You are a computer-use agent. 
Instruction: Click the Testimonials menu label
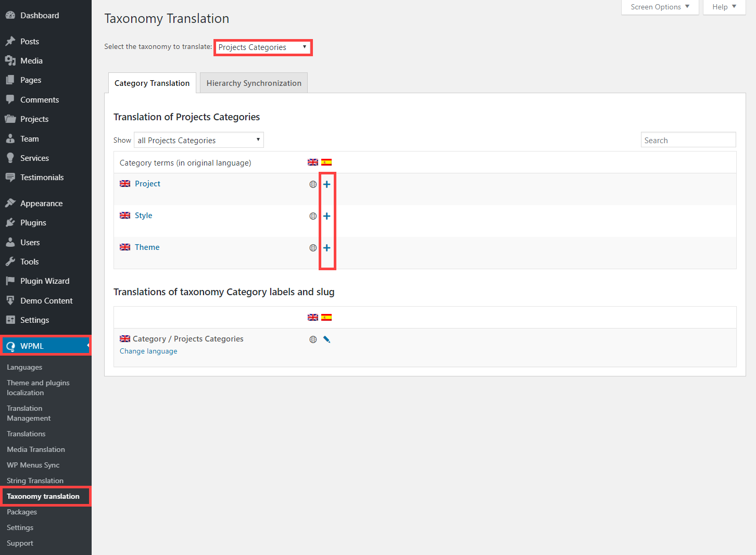[x=42, y=178]
